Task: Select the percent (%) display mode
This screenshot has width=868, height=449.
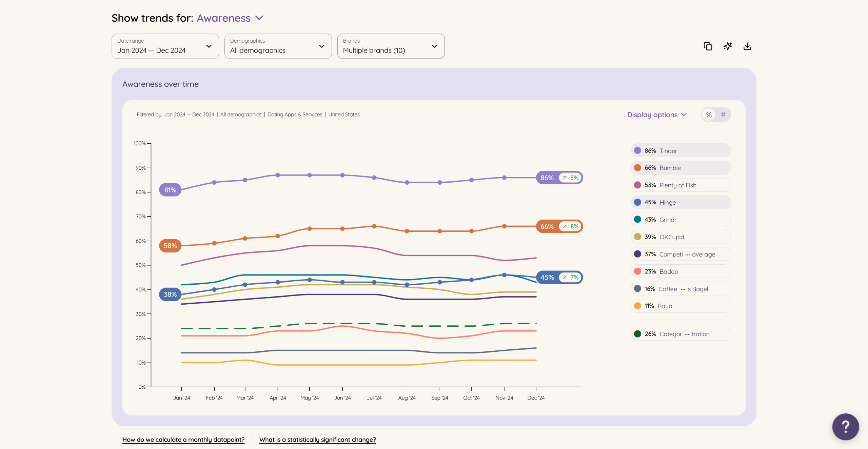Action: [x=709, y=115]
